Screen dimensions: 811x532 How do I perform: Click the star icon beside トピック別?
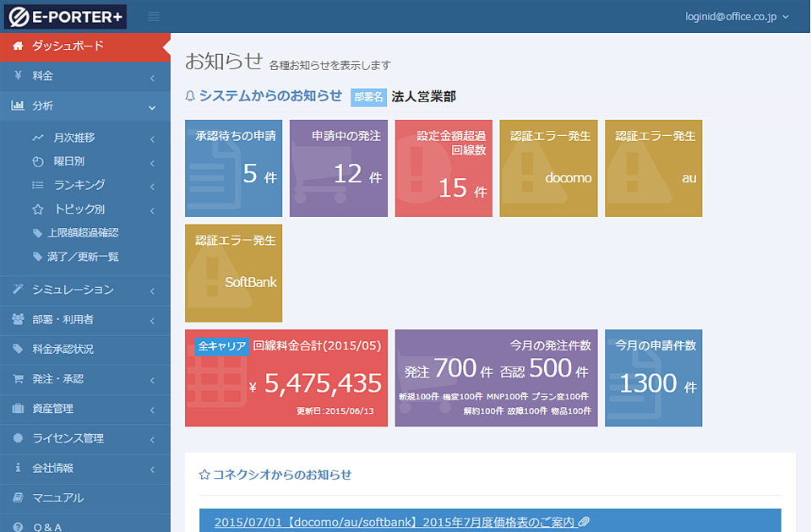coord(38,209)
